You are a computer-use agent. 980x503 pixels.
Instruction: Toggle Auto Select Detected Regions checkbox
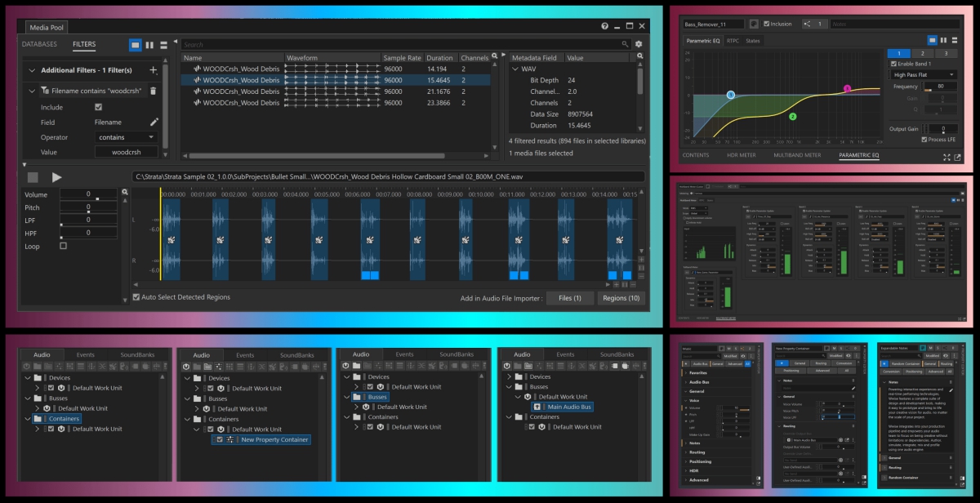[136, 297]
